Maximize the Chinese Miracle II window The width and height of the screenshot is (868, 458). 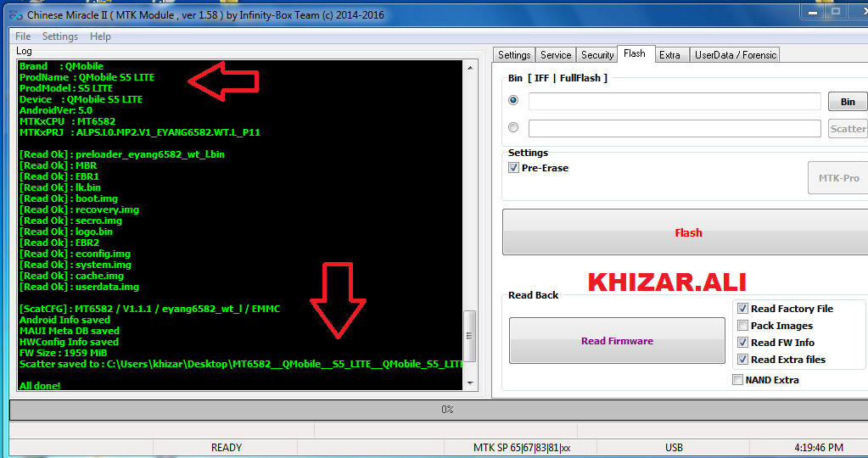click(x=836, y=12)
